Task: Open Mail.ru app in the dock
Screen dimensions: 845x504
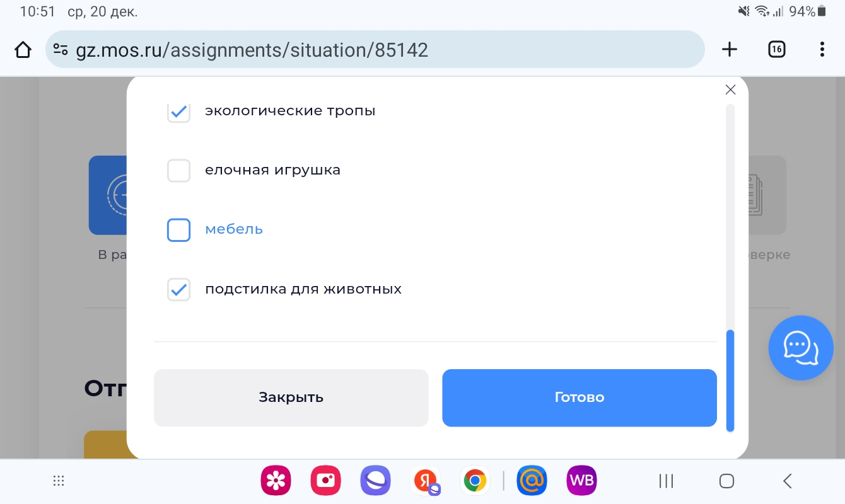Action: pos(532,482)
